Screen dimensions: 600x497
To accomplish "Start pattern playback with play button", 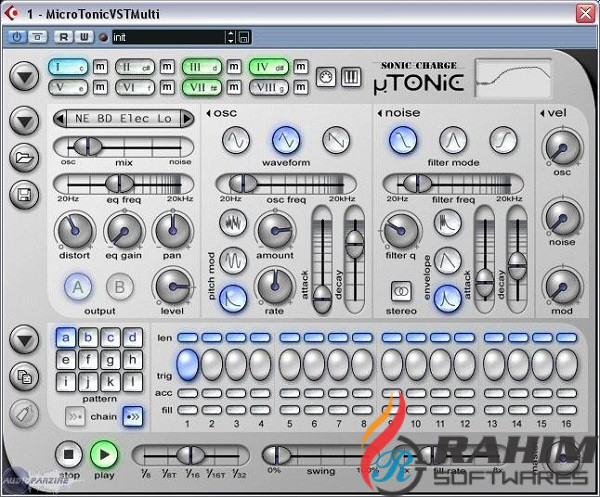I will click(x=104, y=455).
